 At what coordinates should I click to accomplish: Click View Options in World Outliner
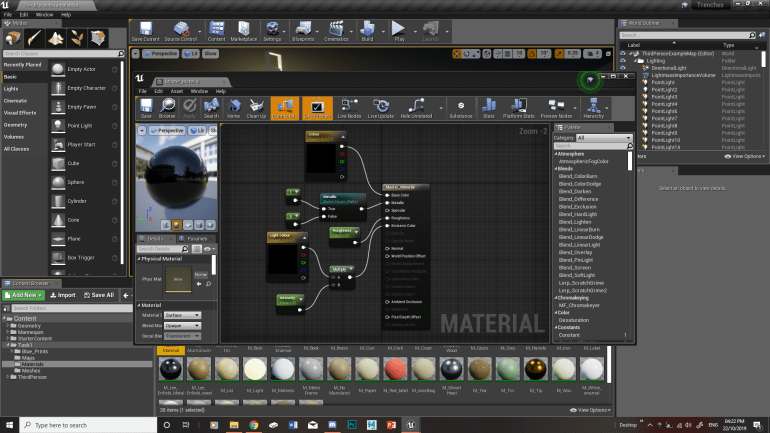[744, 156]
